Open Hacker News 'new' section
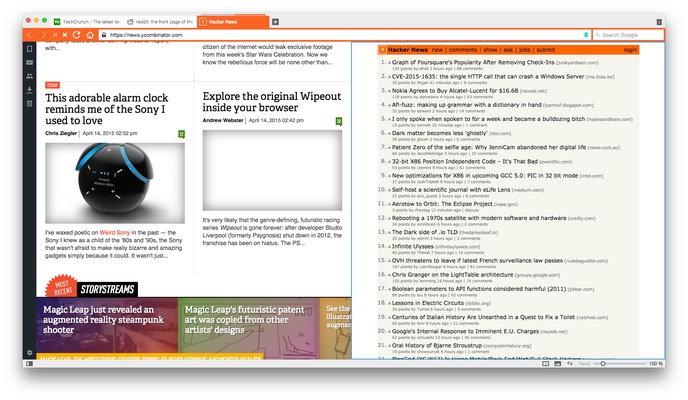 pyautogui.click(x=437, y=50)
